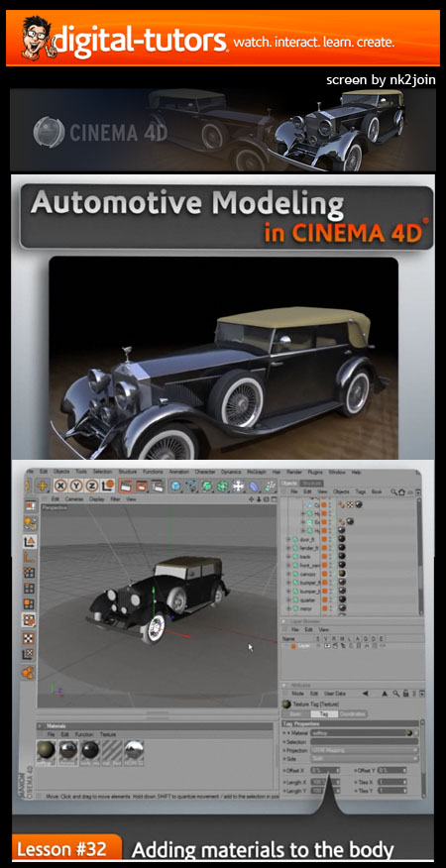Click the back arrow in Attributes manager
446x868 pixels.
pyautogui.click(x=365, y=693)
